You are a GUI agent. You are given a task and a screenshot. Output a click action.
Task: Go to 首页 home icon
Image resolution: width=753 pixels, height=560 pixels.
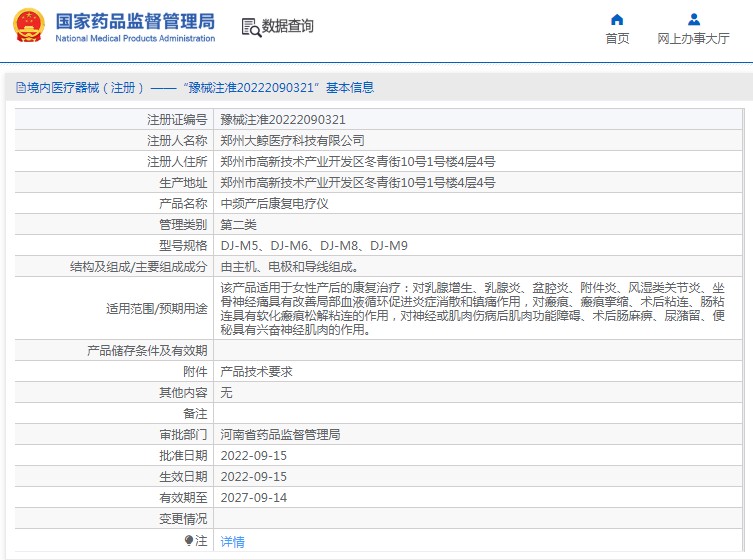(617, 20)
